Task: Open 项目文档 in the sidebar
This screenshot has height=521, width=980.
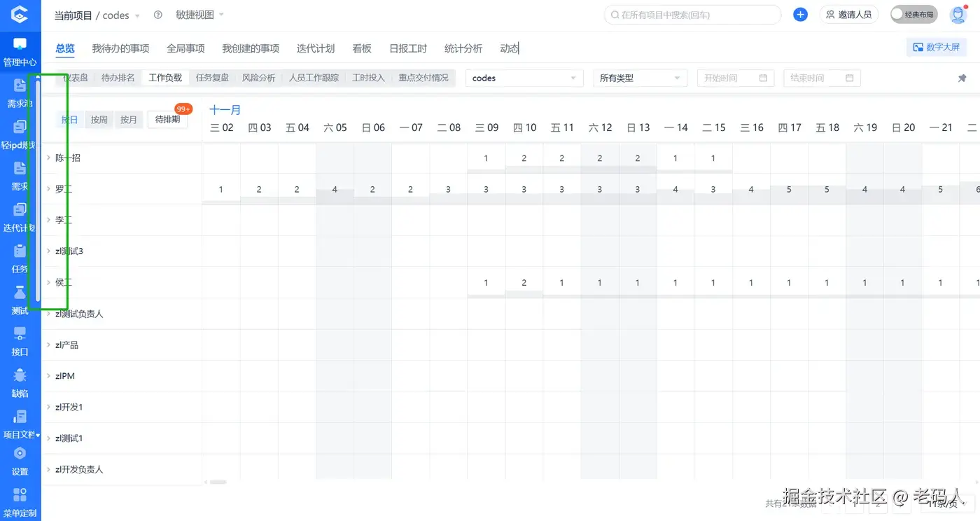Action: pyautogui.click(x=20, y=424)
